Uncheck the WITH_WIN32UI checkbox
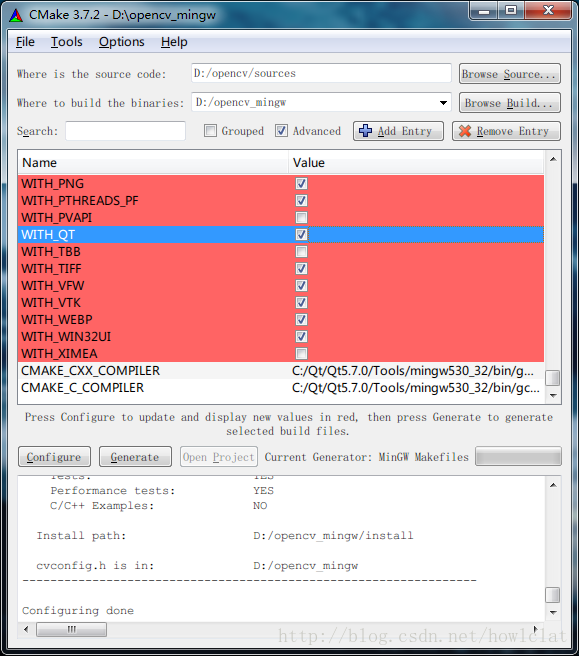Image resolution: width=579 pixels, height=656 pixels. [301, 337]
